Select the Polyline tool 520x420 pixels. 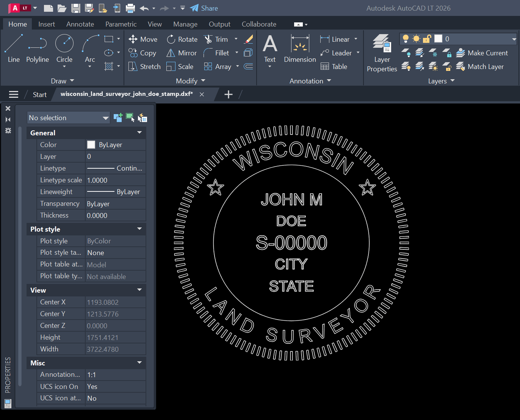(x=38, y=48)
